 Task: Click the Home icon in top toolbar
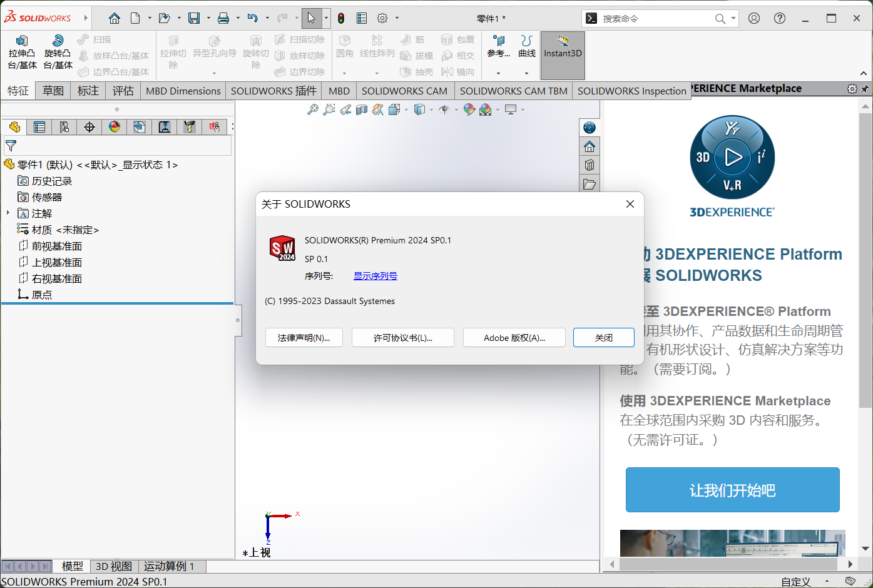(x=115, y=18)
